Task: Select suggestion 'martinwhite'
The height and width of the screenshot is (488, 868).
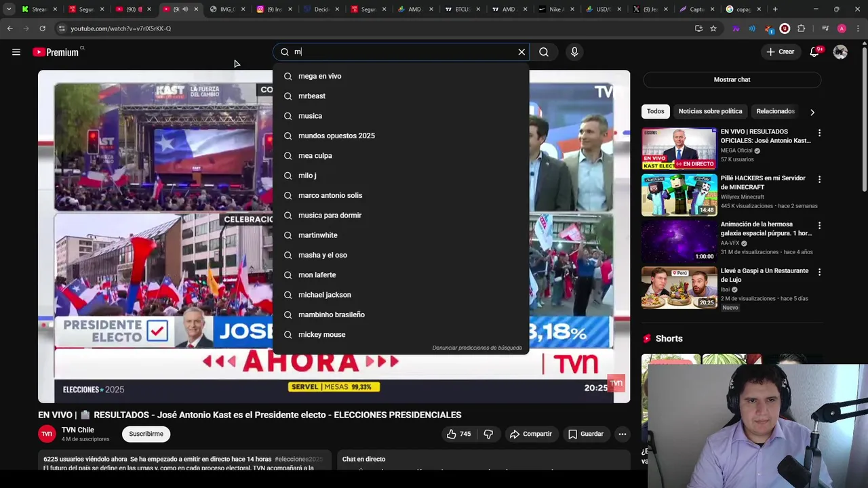Action: 401,235
